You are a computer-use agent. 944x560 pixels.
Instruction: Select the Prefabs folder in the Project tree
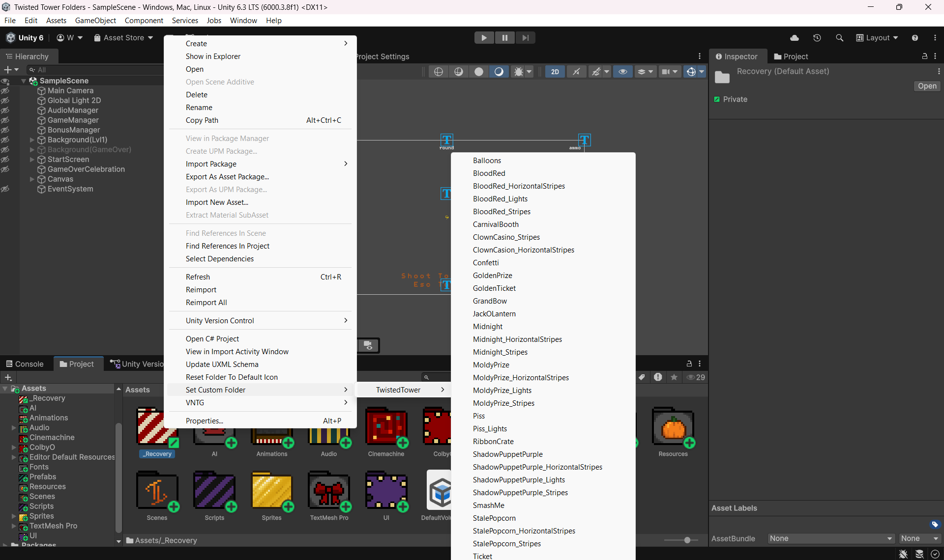43,477
